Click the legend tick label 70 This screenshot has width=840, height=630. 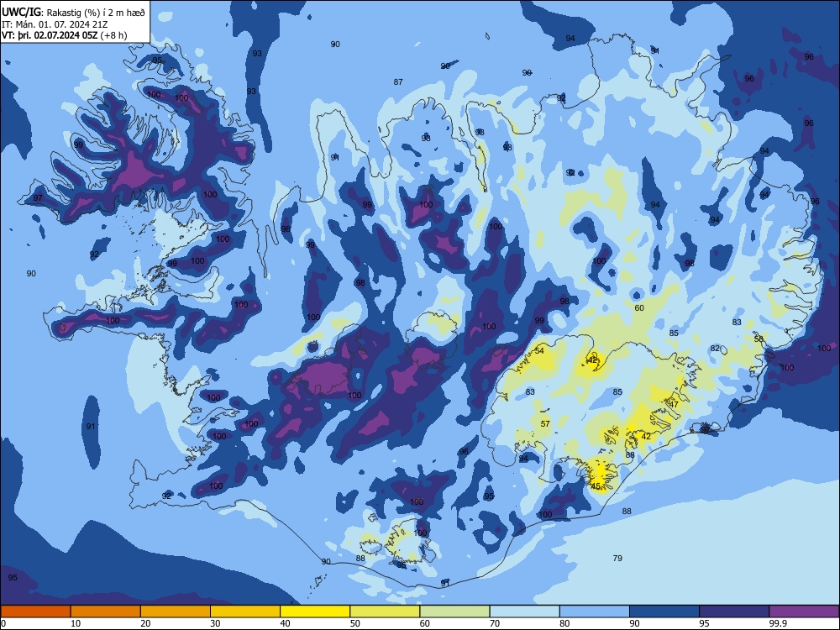click(495, 623)
